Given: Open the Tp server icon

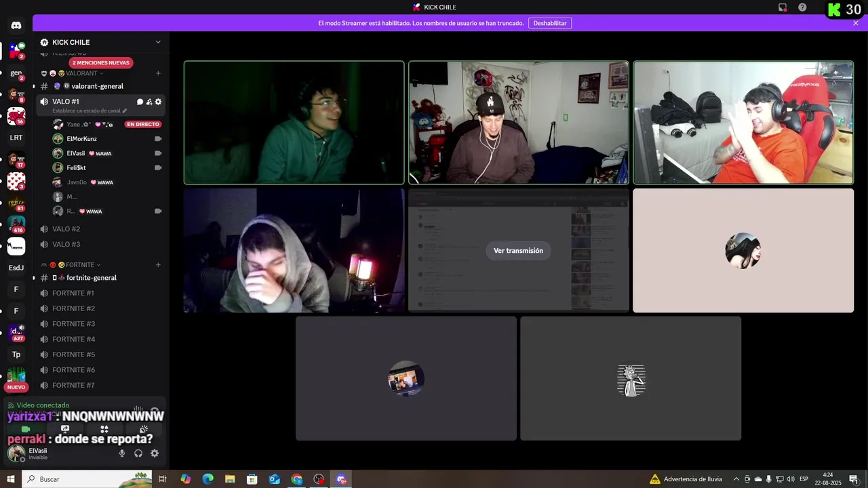Looking at the screenshot, I should (16, 354).
